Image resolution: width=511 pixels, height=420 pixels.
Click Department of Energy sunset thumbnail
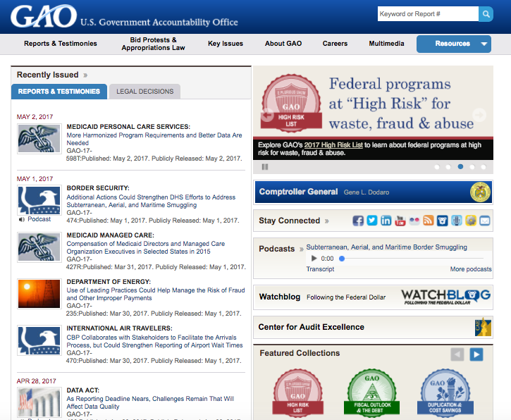(39, 294)
